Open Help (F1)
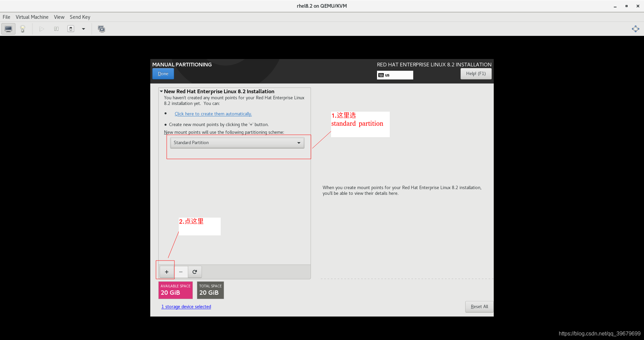The image size is (644, 340). [476, 74]
